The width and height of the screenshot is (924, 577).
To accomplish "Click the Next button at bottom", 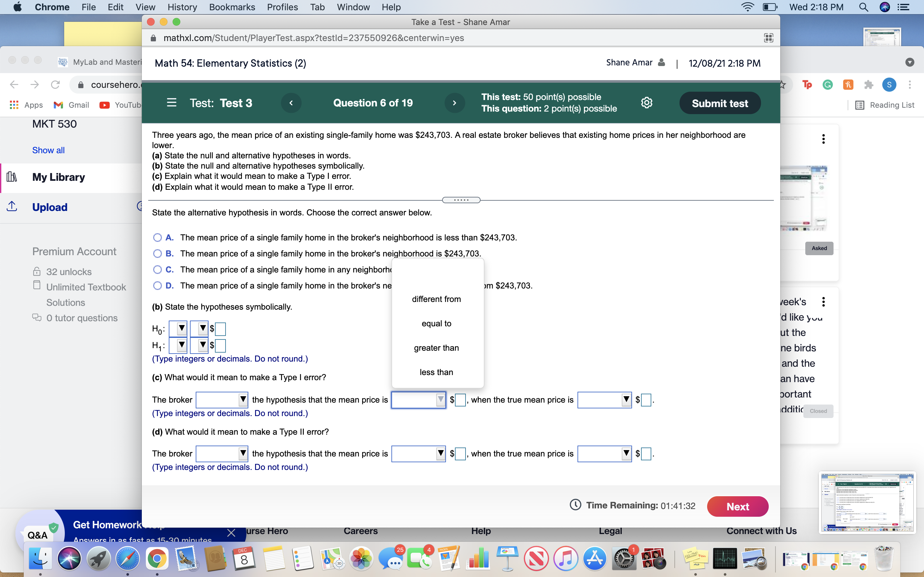I will point(738,506).
